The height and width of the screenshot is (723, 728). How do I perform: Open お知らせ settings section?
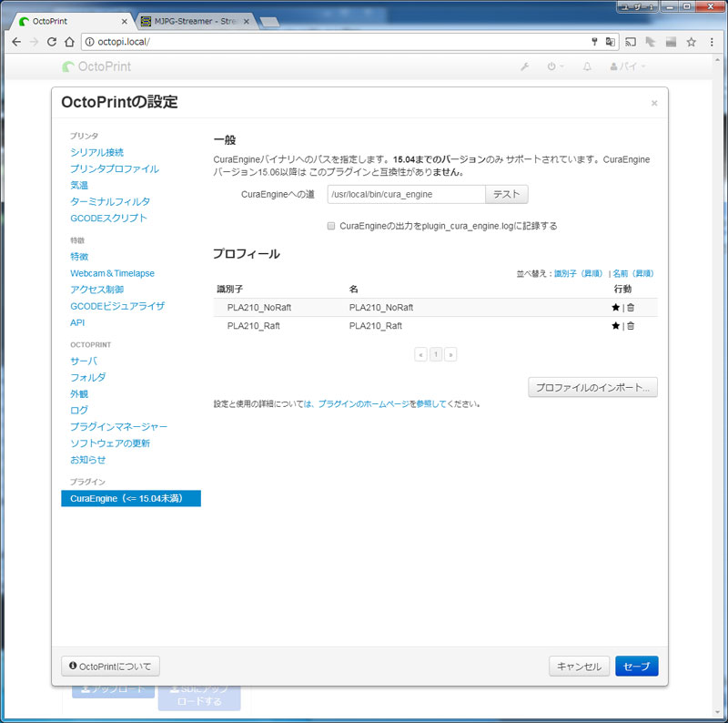(87, 460)
